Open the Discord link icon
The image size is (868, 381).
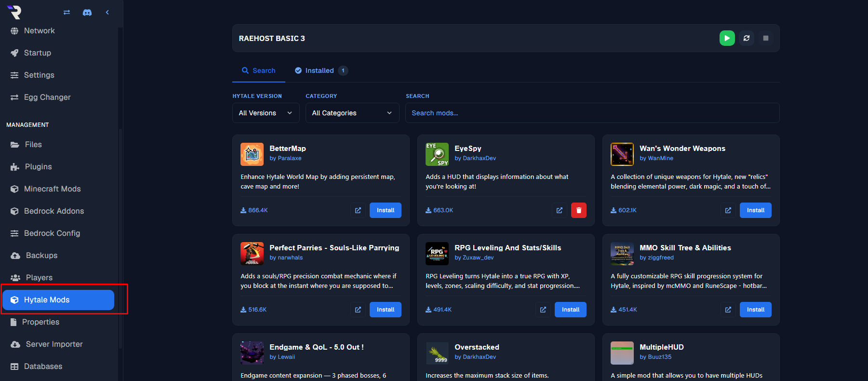tap(87, 13)
